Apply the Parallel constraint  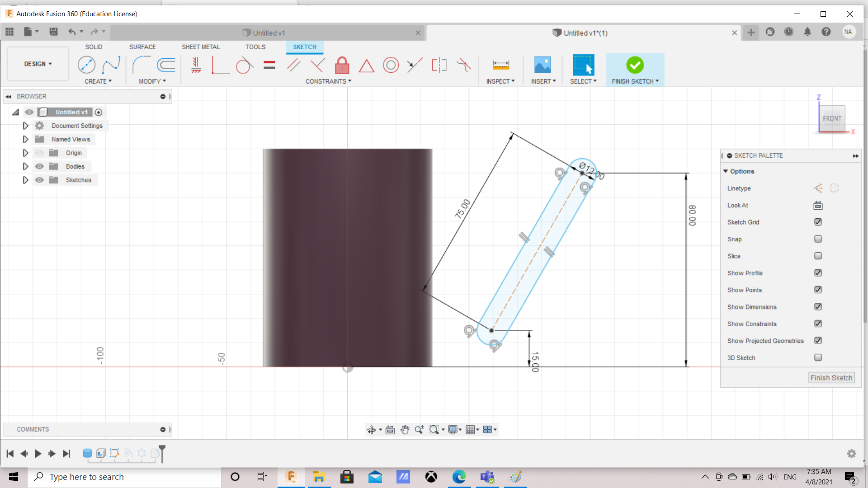pyautogui.click(x=293, y=65)
